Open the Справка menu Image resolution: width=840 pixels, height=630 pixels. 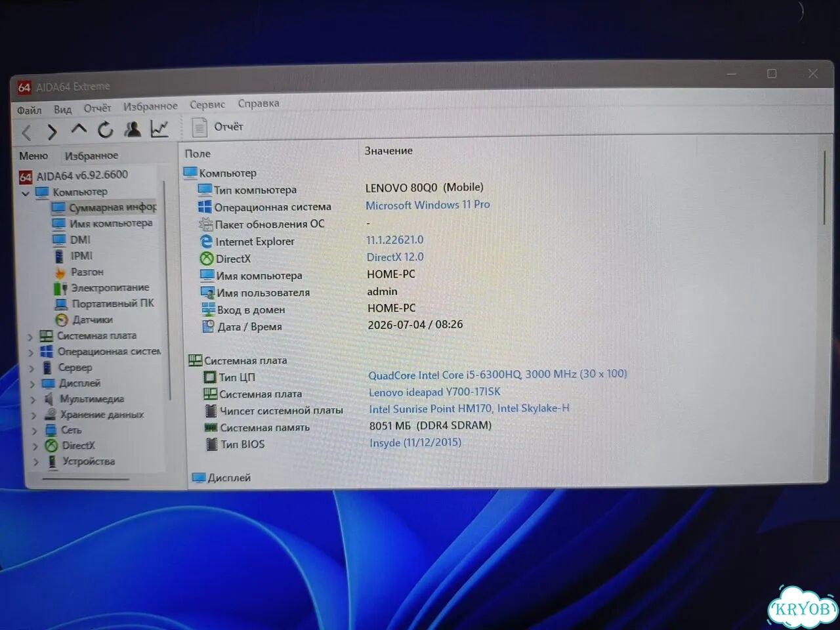(259, 103)
